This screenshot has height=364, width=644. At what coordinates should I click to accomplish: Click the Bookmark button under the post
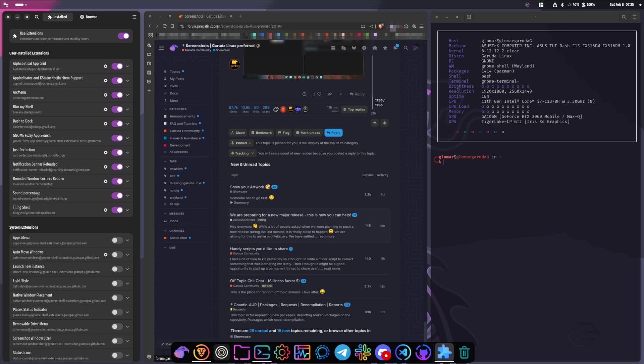261,133
